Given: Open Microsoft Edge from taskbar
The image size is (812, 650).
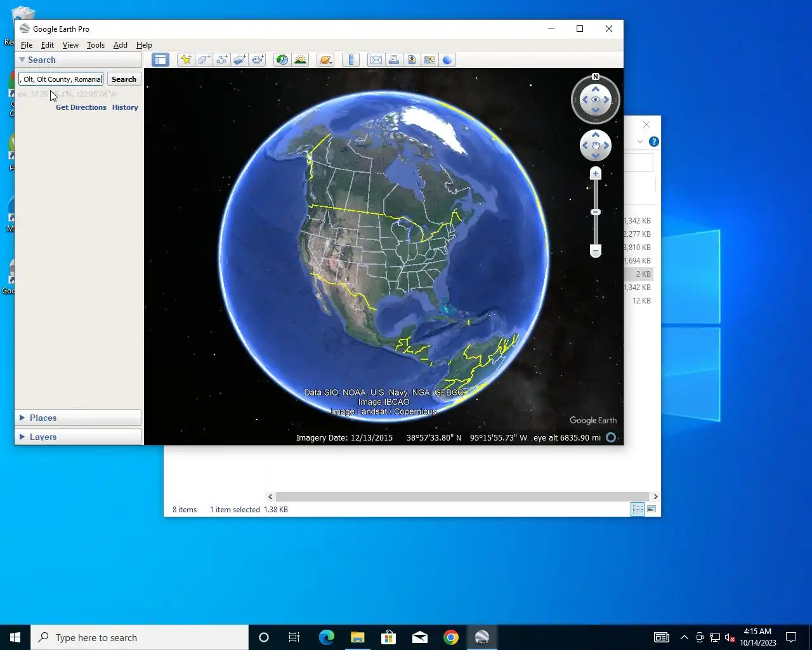Looking at the screenshot, I should (326, 637).
